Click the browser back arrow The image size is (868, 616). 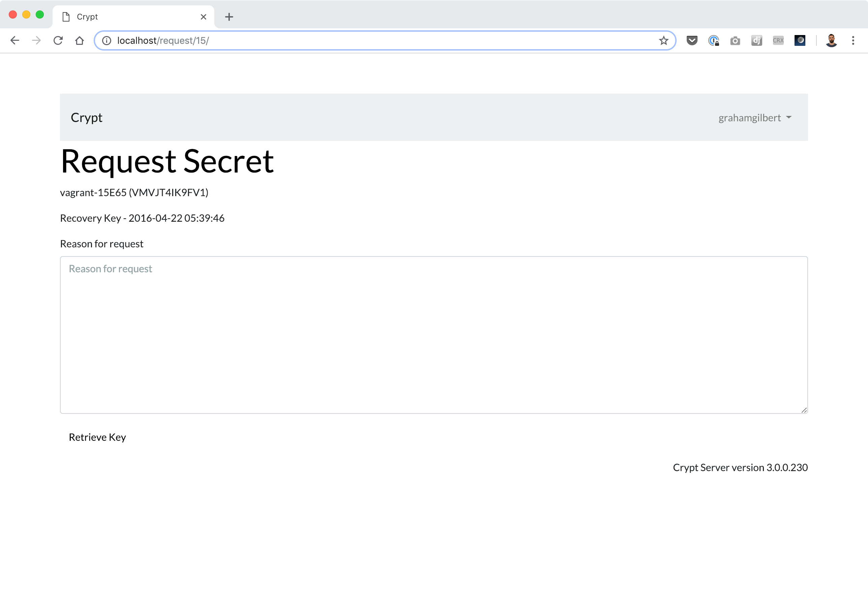pyautogui.click(x=15, y=40)
